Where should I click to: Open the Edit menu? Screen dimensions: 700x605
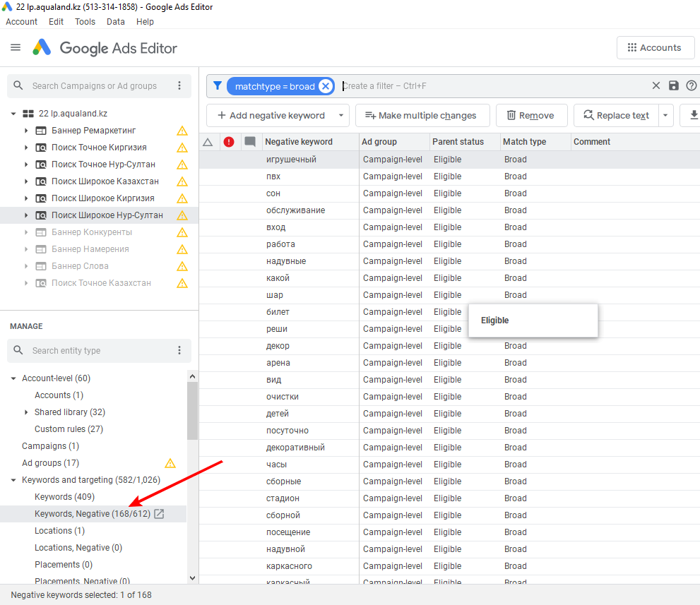(56, 21)
